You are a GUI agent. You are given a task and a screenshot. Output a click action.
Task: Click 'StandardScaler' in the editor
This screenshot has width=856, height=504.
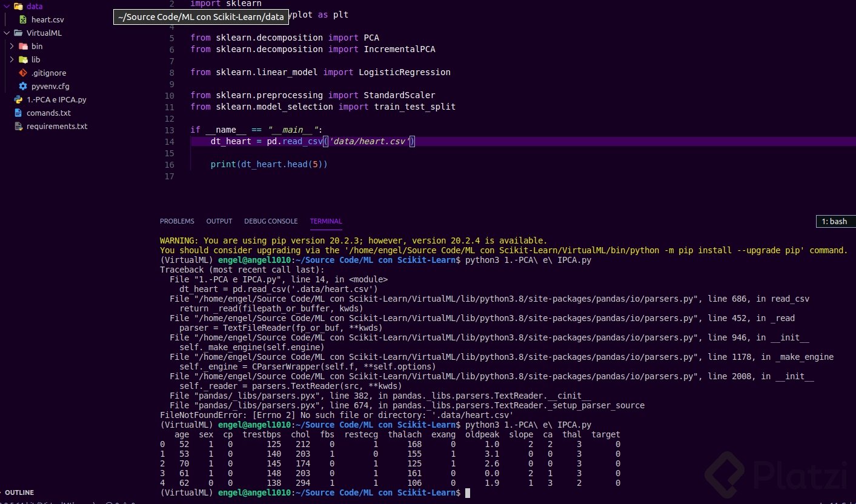click(x=399, y=95)
